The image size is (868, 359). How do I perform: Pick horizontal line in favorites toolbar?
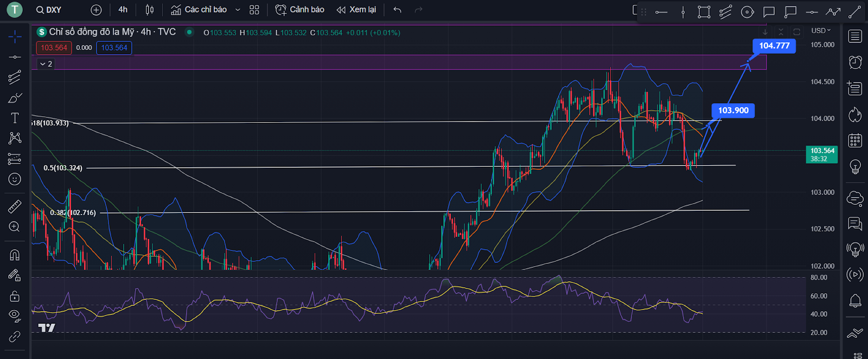point(812,12)
